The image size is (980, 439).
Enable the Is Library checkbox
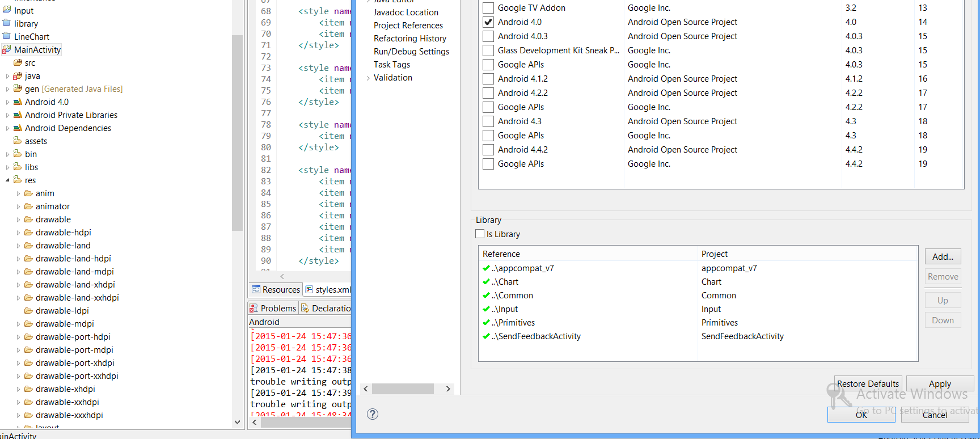pyautogui.click(x=480, y=234)
